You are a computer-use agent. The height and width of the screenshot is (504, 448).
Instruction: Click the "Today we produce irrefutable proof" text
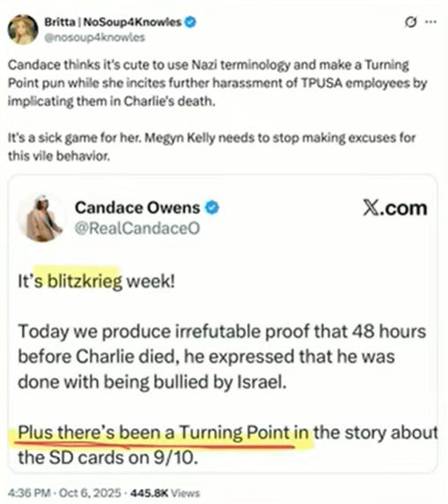tap(222, 357)
